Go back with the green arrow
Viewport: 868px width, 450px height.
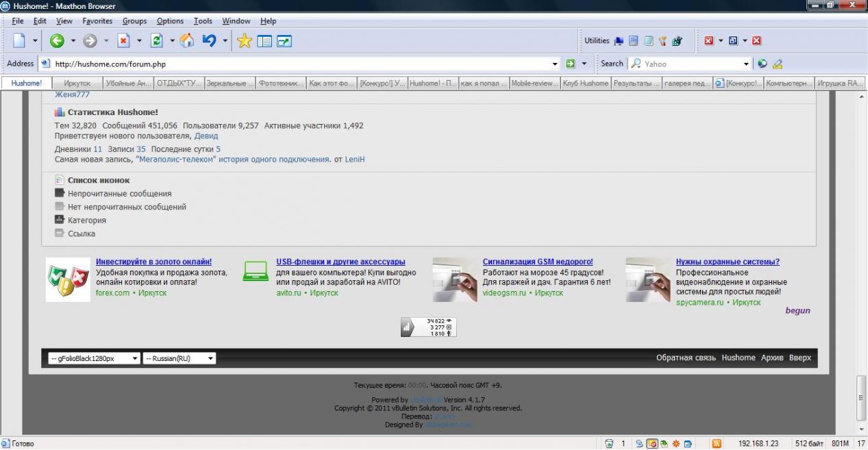[57, 41]
